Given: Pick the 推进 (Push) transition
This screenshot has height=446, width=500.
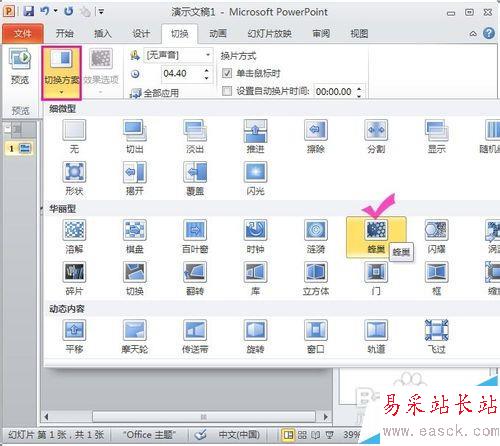Looking at the screenshot, I should pyautogui.click(x=255, y=137).
